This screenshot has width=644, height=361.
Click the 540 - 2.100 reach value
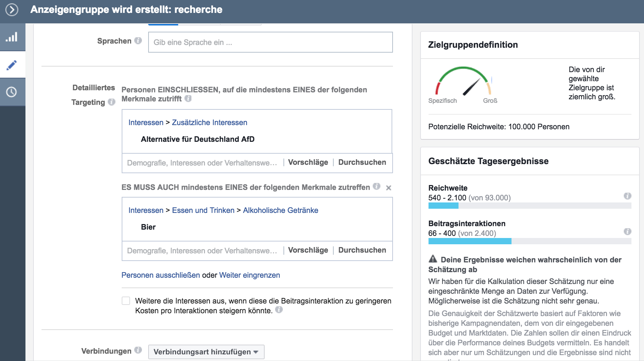(447, 198)
